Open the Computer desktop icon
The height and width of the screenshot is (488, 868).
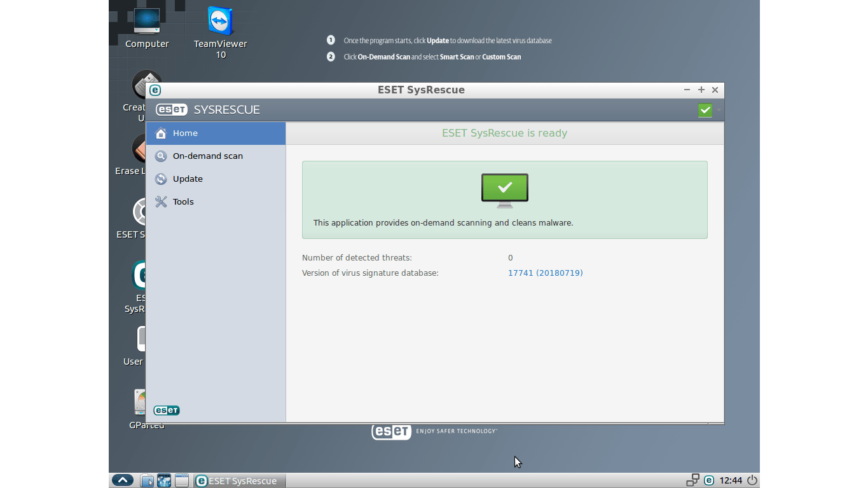pyautogui.click(x=147, y=28)
